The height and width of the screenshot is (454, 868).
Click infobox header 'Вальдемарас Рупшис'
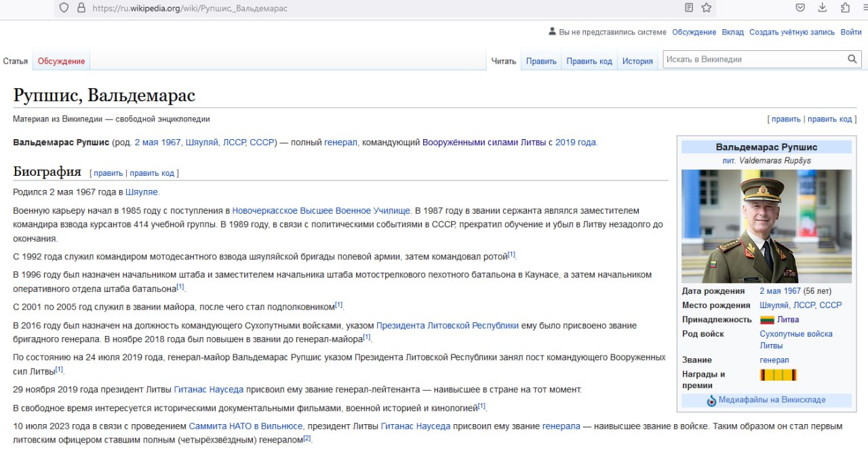(x=766, y=147)
